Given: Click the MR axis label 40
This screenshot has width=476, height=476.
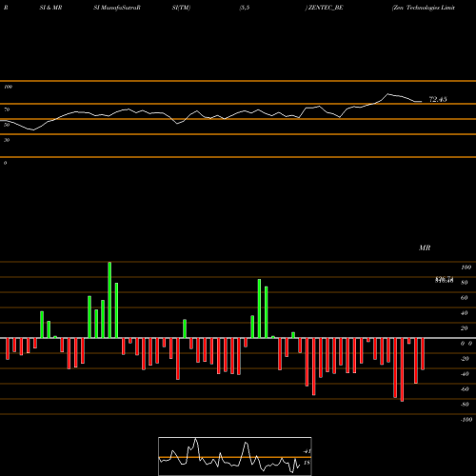Looking at the screenshot, I should pyautogui.click(x=464, y=313).
